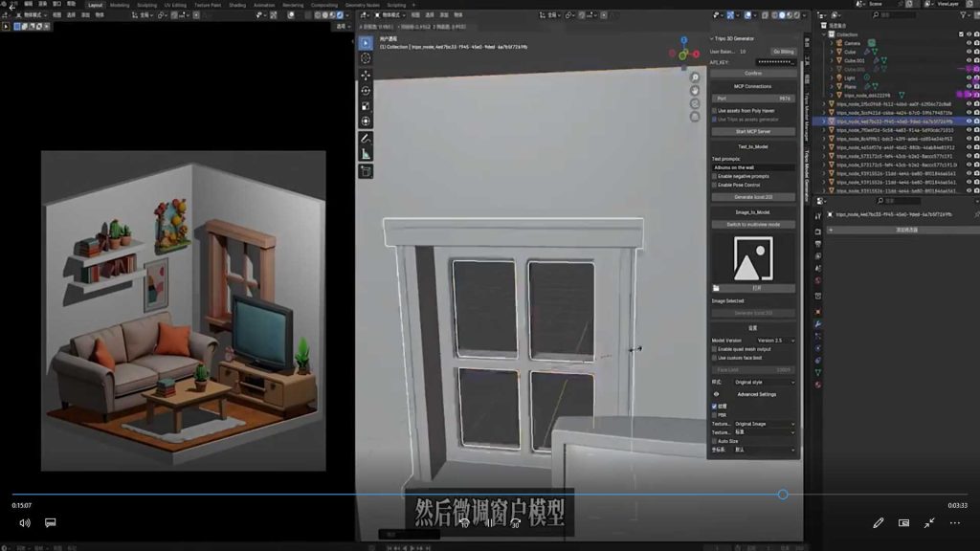Click the video progress slider handle

tap(783, 495)
